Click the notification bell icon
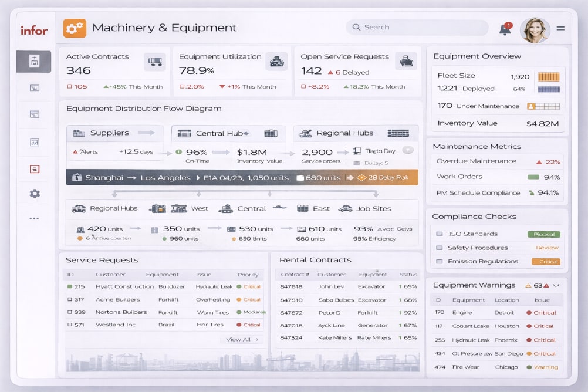Image resolution: width=588 pixels, height=392 pixels. click(x=505, y=29)
